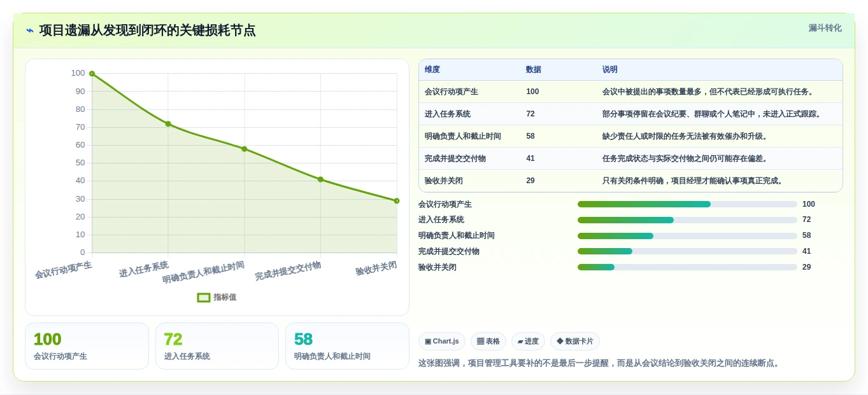The height and width of the screenshot is (395, 868).
Task: Click the 验收并关闭 progress bar
Action: (687, 267)
